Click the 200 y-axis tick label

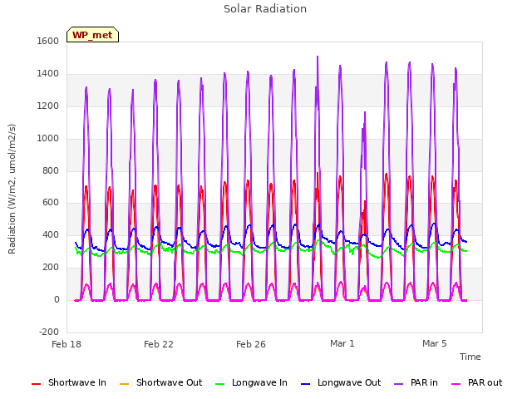(51, 268)
